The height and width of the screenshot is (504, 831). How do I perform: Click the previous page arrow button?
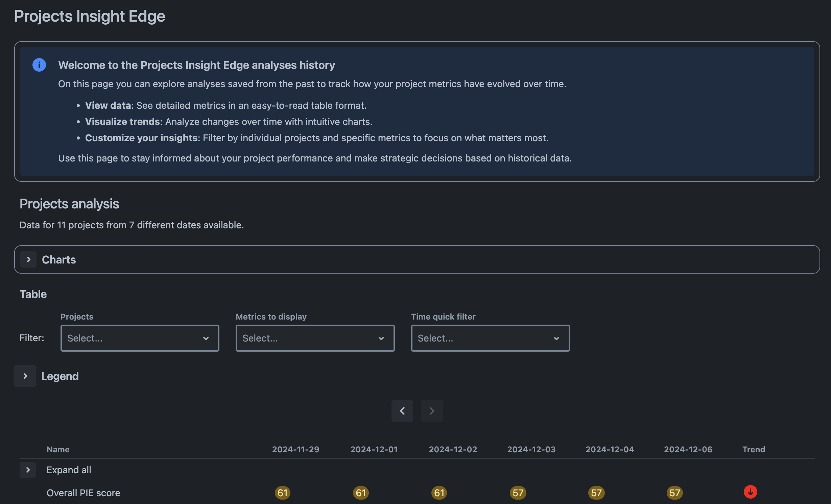click(x=402, y=411)
